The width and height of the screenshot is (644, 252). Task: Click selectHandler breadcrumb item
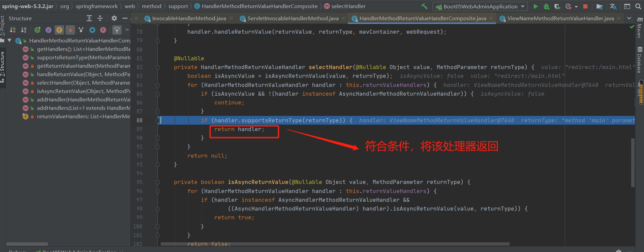(x=345, y=6)
